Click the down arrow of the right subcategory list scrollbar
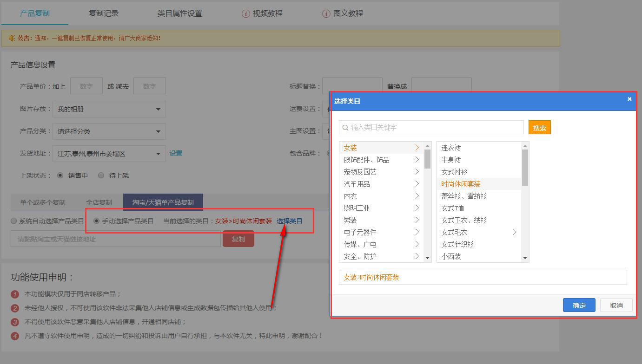The width and height of the screenshot is (642, 364). point(525,258)
